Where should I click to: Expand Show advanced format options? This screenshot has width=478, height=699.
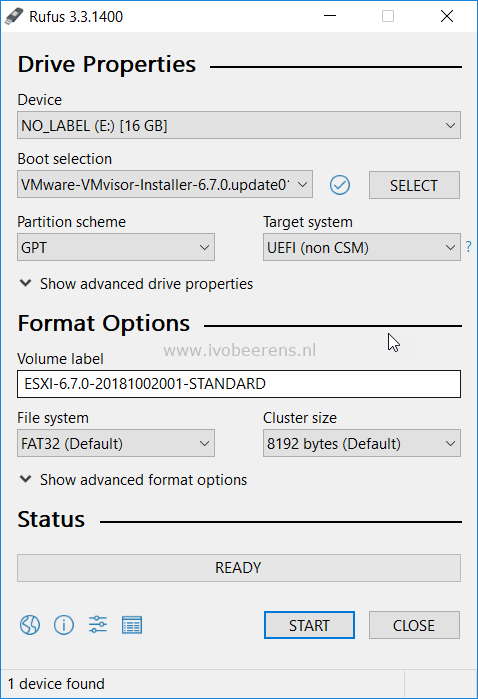click(133, 480)
